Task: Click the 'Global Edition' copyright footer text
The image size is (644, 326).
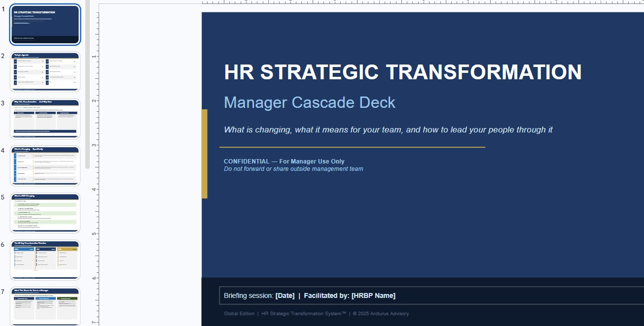Action: 317,313
